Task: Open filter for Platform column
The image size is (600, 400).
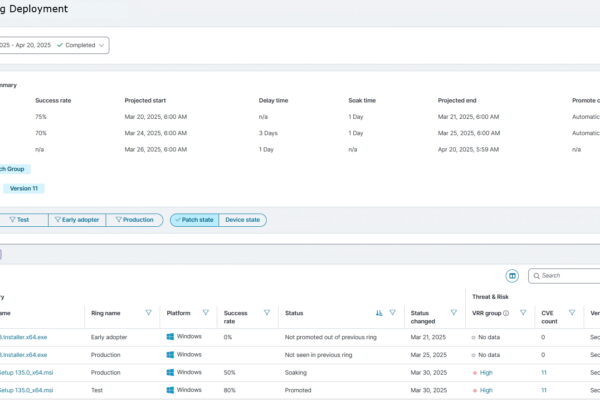Action: (205, 313)
